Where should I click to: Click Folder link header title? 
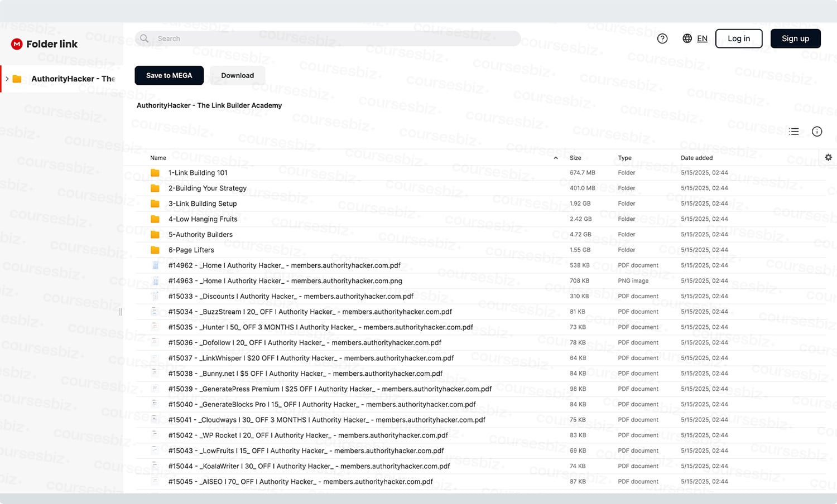pos(52,44)
